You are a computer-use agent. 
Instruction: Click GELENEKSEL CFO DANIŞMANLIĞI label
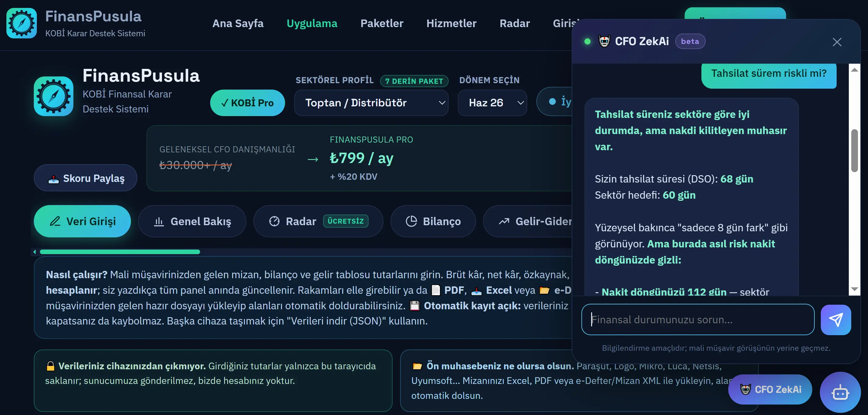point(227,149)
